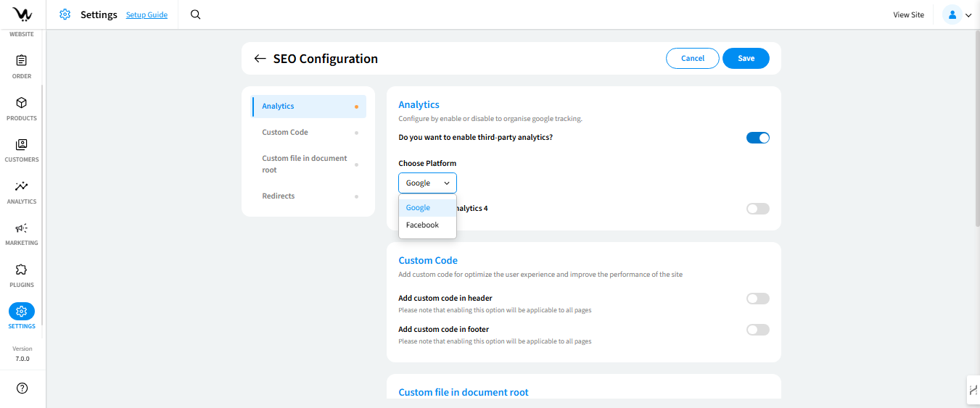Click the View Site link
Viewport: 980px width, 408px height.
click(908, 14)
